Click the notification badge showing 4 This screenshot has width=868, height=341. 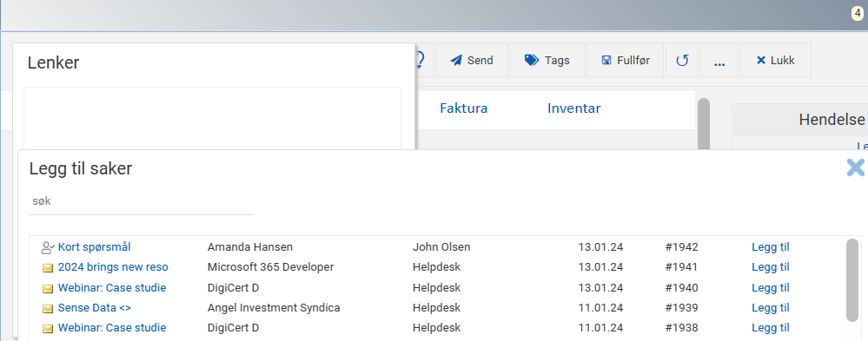click(x=858, y=13)
